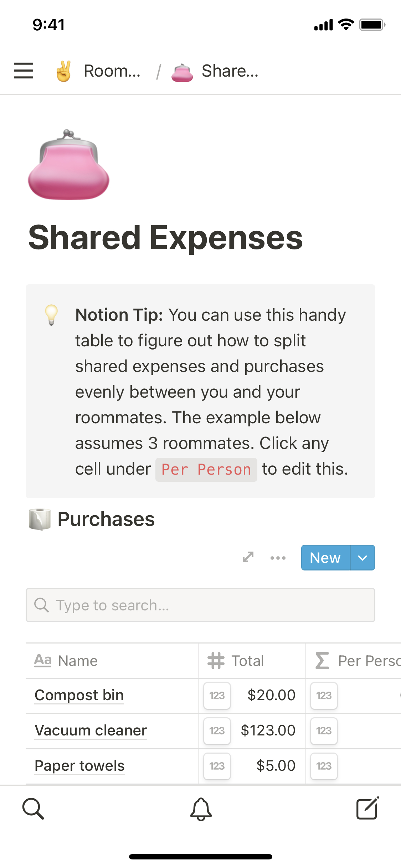Open the hamburger sidebar menu

tap(24, 71)
